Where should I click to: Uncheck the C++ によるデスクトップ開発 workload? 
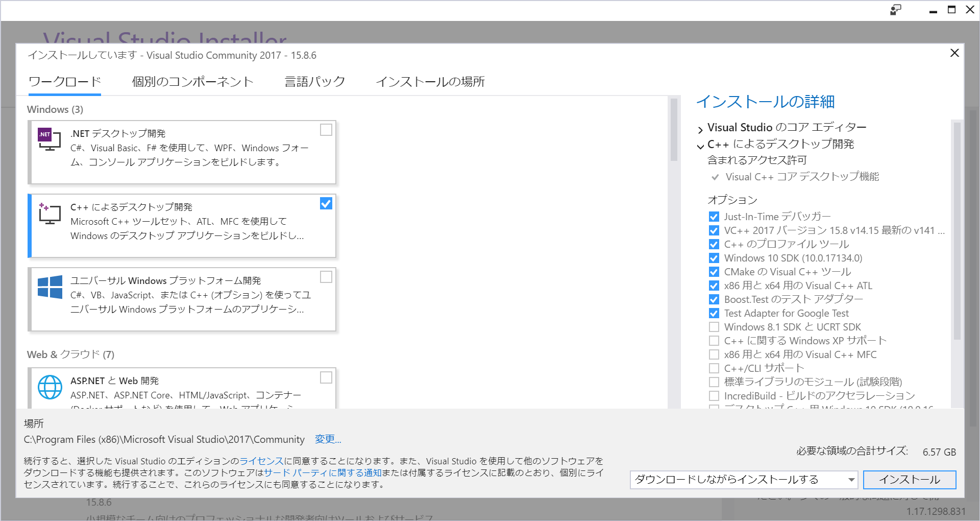(326, 204)
